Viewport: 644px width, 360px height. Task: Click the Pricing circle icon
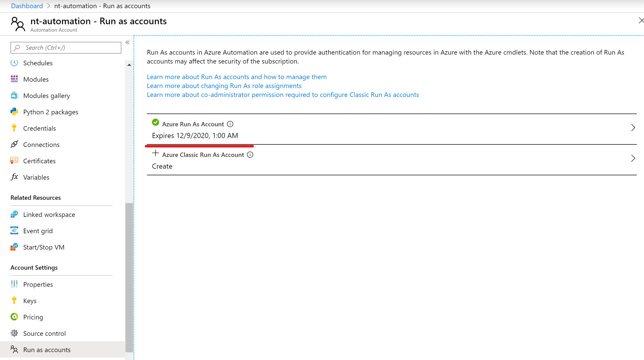tap(14, 317)
